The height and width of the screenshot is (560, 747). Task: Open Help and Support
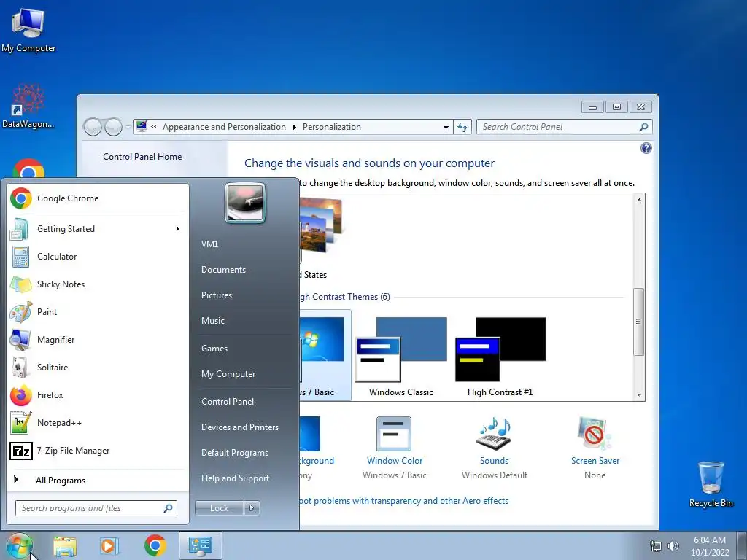[x=236, y=478]
